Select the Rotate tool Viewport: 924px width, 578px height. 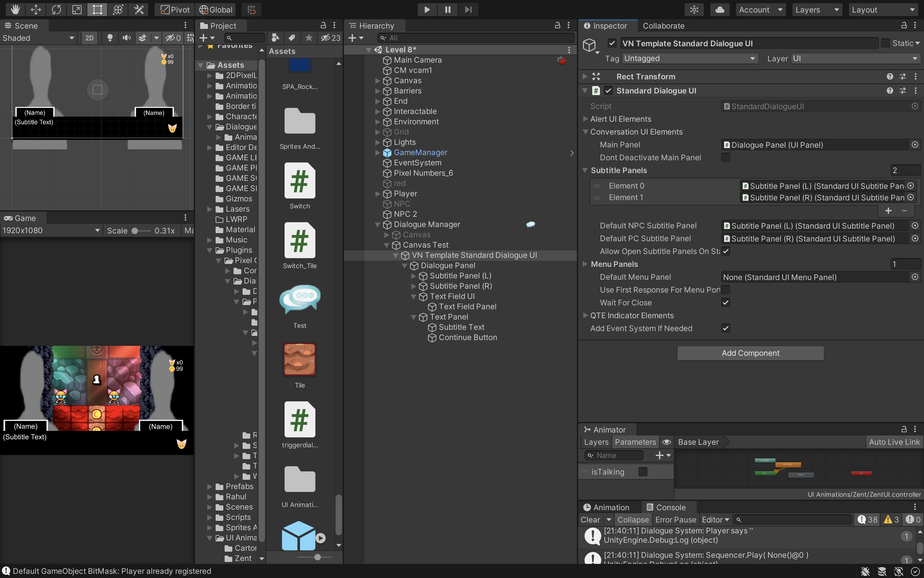56,10
